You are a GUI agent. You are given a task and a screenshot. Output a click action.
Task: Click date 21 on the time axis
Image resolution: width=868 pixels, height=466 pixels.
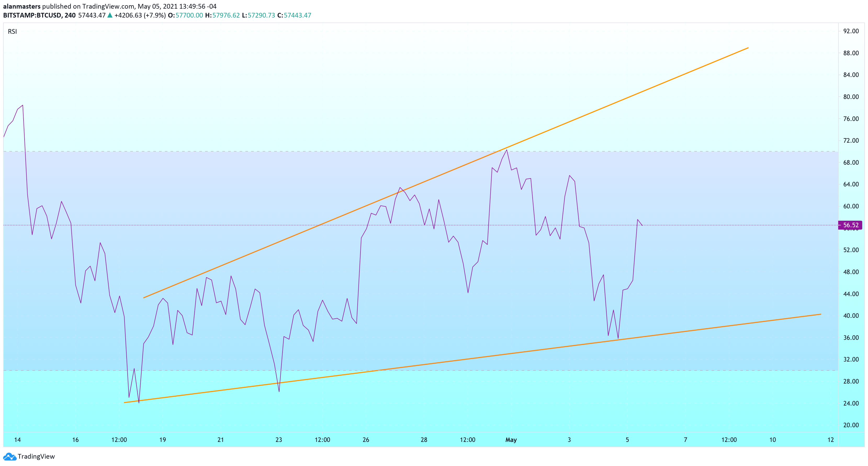(221, 440)
